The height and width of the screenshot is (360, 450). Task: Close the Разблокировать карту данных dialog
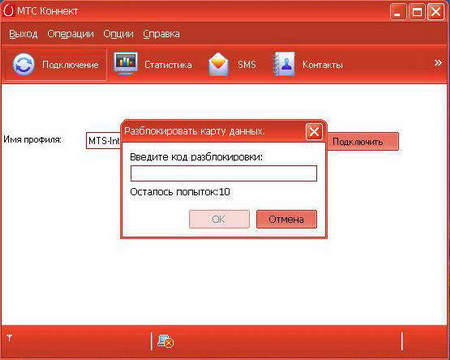(314, 132)
